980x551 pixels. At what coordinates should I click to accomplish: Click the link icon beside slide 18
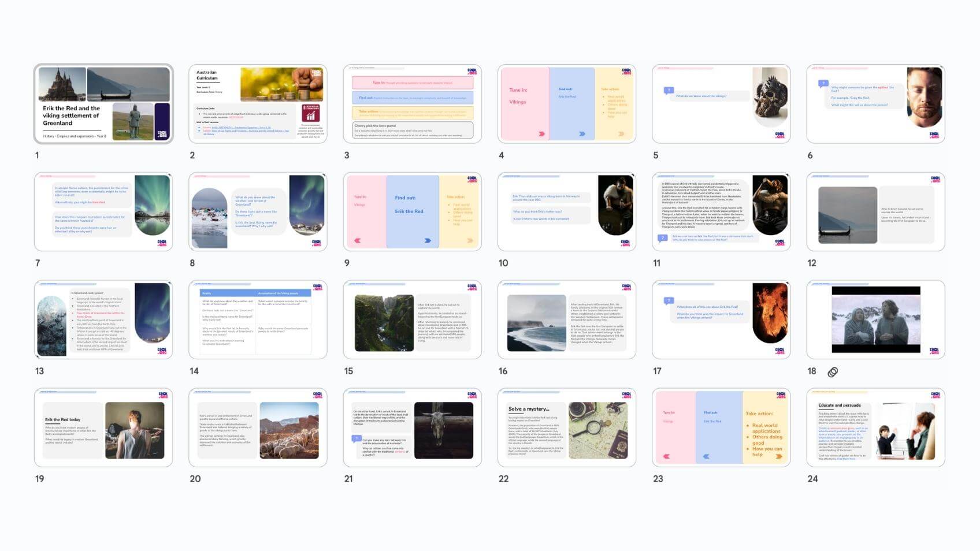(832, 372)
